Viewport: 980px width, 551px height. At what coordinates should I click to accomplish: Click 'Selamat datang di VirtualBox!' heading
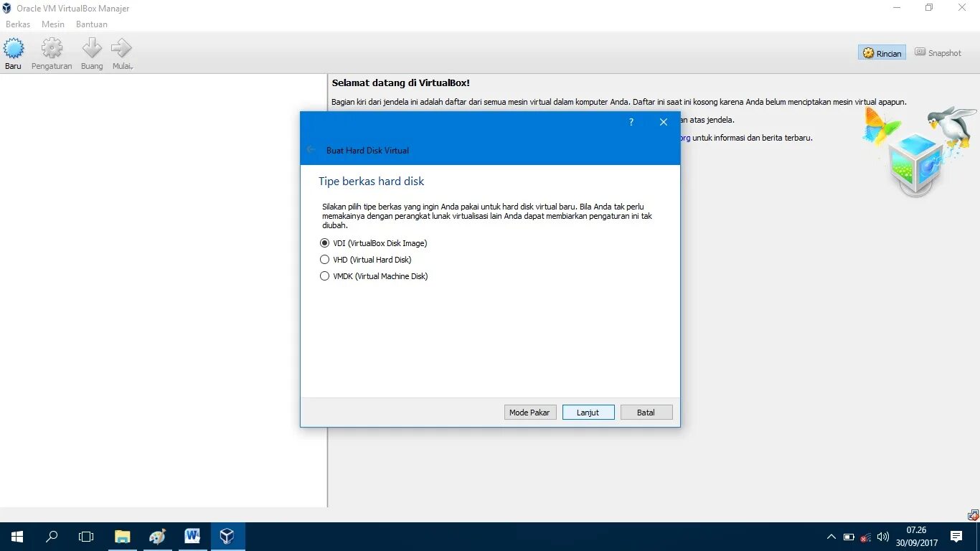click(x=400, y=83)
